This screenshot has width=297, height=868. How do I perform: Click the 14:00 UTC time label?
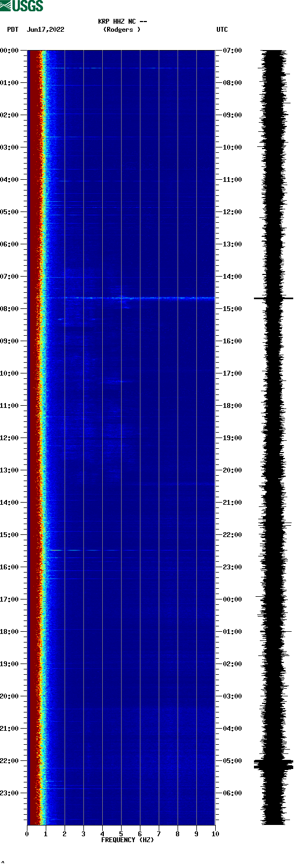232,277
